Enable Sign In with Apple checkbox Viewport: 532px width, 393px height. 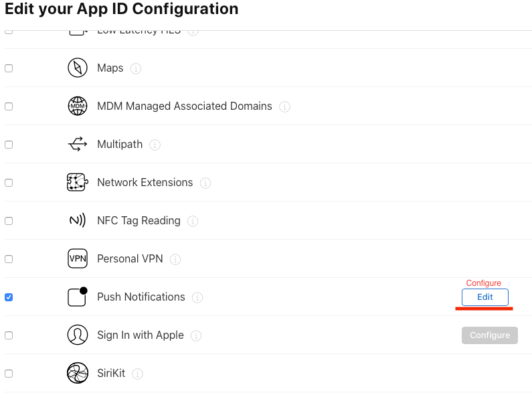(x=9, y=335)
